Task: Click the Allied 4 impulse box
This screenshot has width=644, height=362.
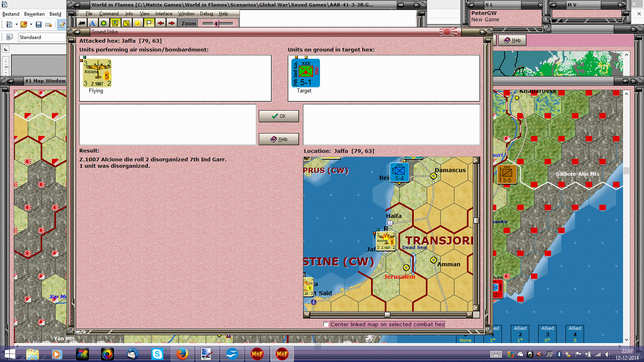Action: pos(575,334)
